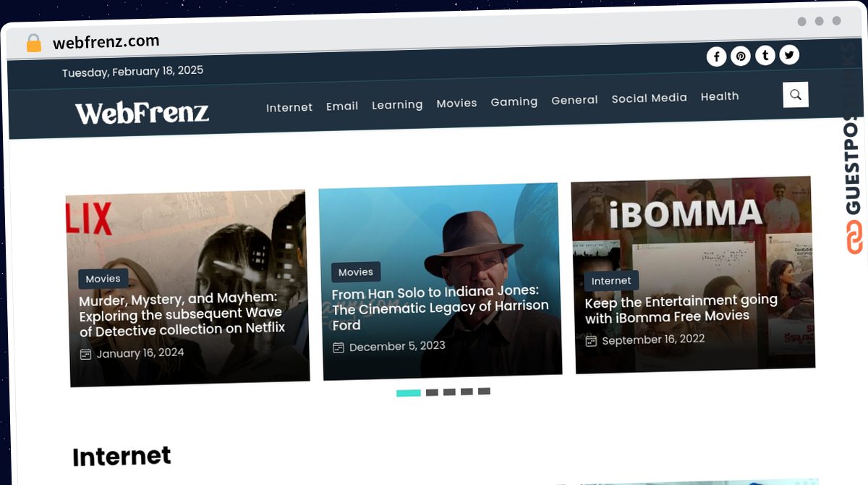Click the webfrenz.com address text

tap(106, 42)
